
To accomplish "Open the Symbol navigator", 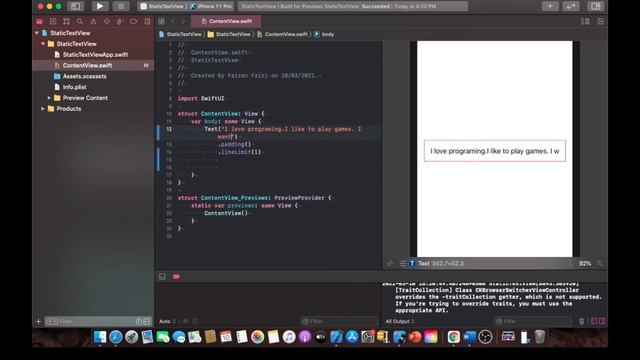I will 67,21.
